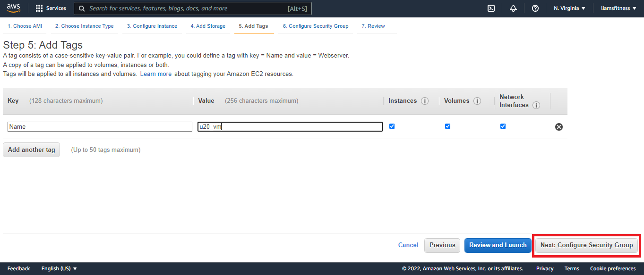Go to the 4. Add Storage tab
The height and width of the screenshot is (275, 644).
208,26
